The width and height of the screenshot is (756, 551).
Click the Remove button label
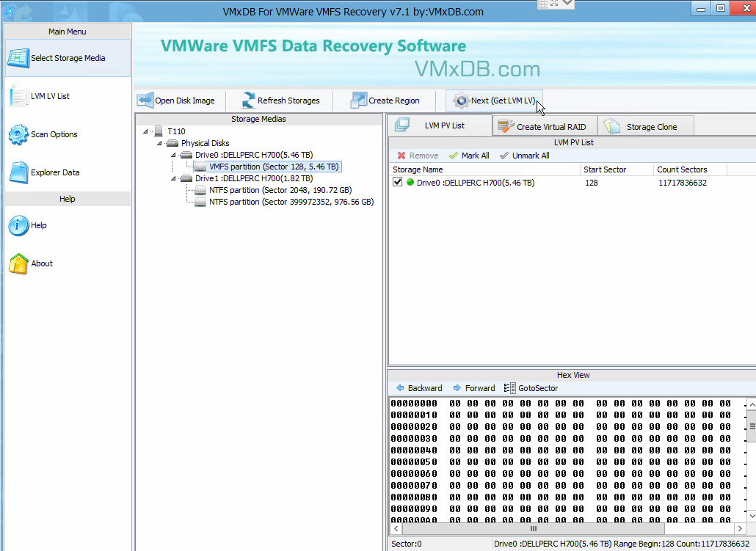pyautogui.click(x=424, y=156)
